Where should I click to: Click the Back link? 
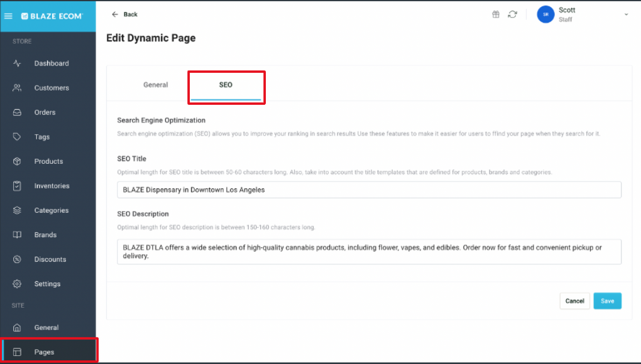pyautogui.click(x=131, y=14)
